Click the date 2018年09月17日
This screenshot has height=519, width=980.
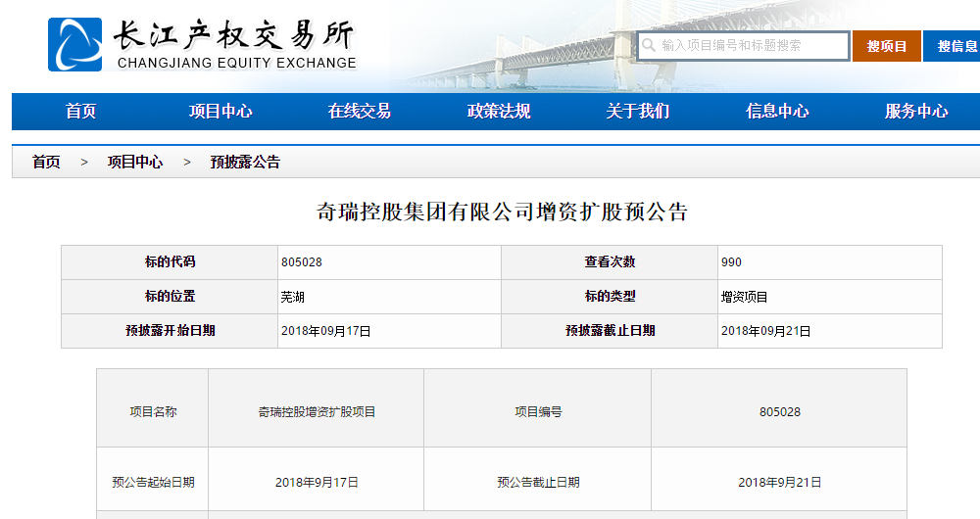[x=325, y=332]
